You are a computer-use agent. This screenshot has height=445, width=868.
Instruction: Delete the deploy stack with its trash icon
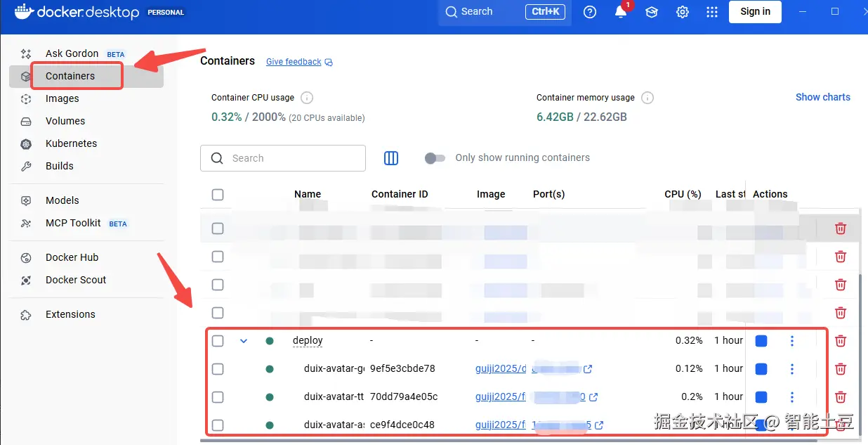coord(841,340)
